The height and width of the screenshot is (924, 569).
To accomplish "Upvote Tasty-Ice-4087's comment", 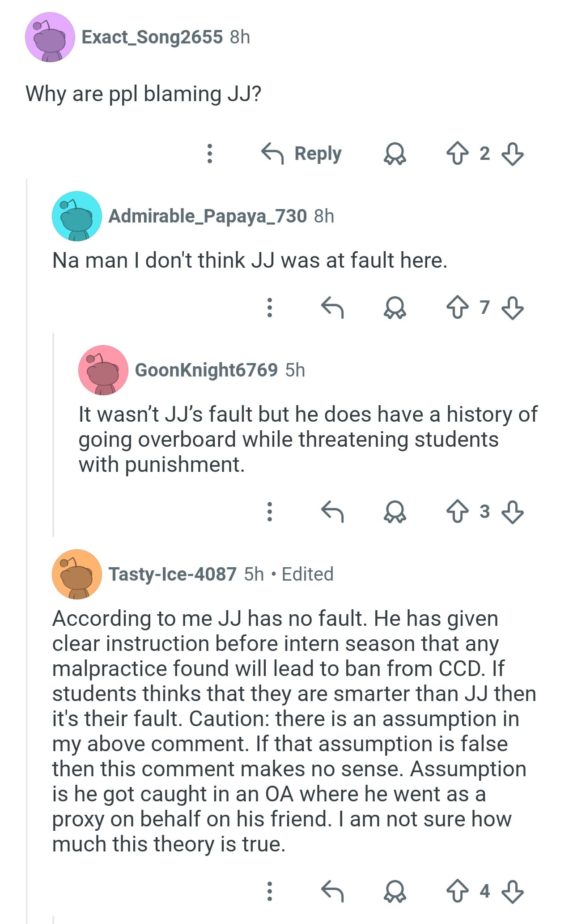I will click(x=458, y=891).
